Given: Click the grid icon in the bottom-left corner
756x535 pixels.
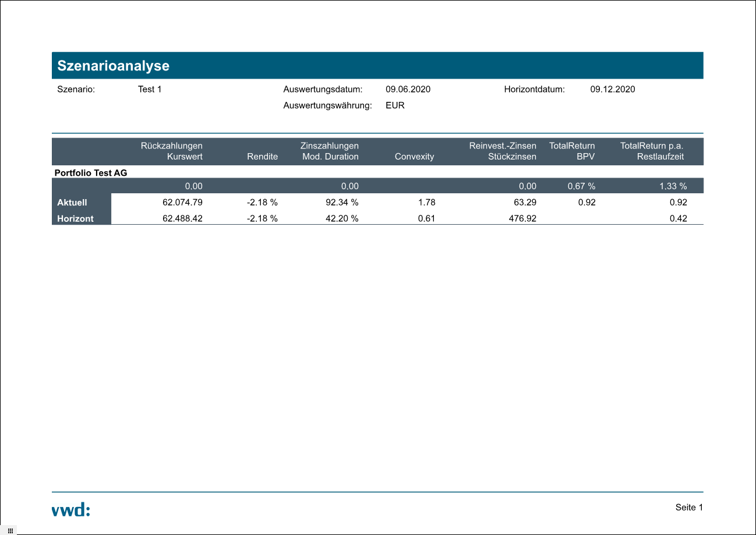Looking at the screenshot, I should pos(10,530).
